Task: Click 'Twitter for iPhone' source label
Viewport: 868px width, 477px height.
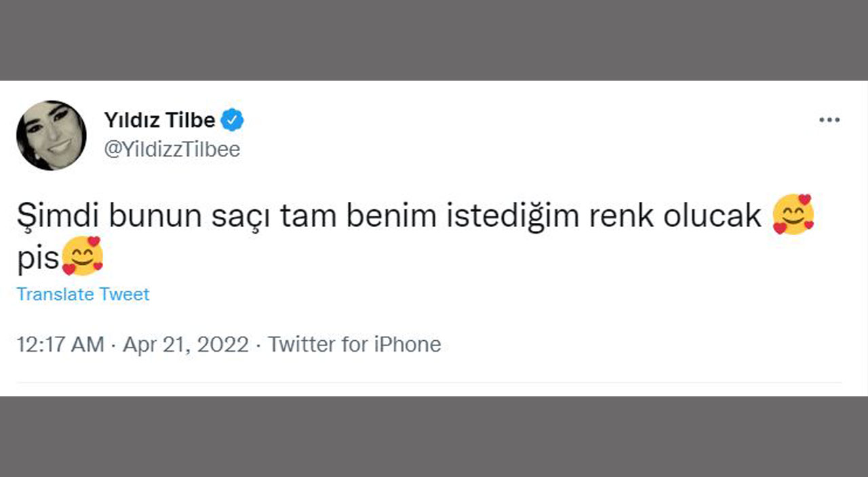Action: click(355, 344)
